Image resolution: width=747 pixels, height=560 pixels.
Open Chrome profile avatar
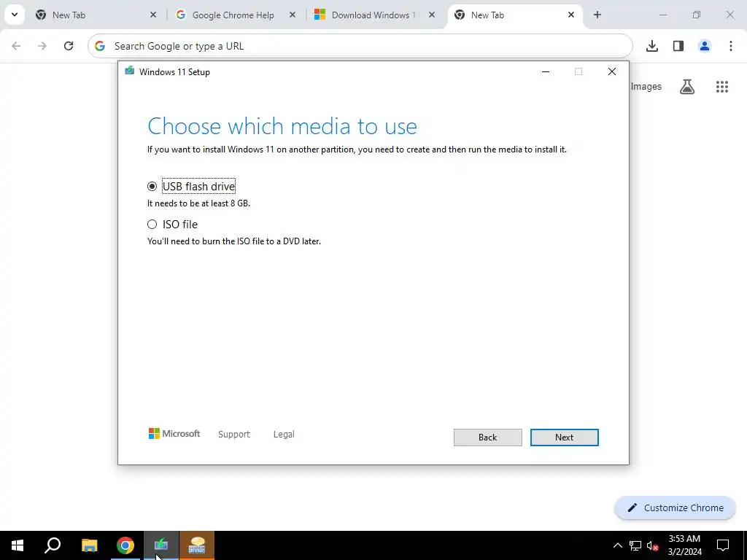pyautogui.click(x=704, y=46)
